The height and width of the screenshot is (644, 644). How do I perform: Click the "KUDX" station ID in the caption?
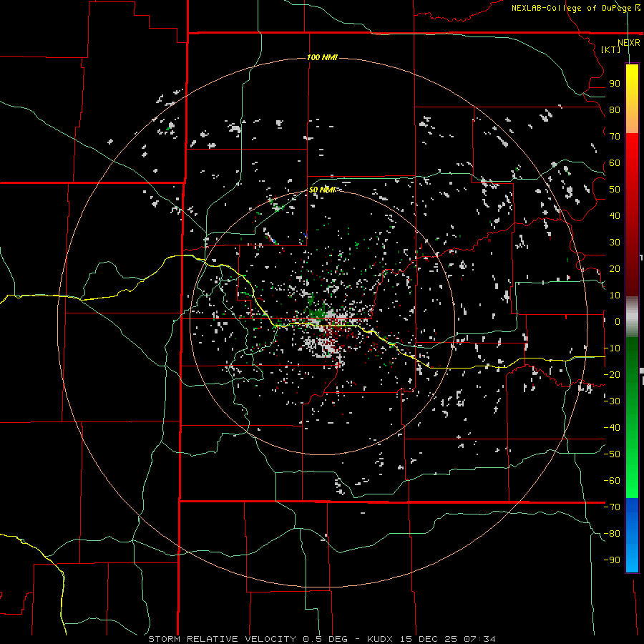381,639
